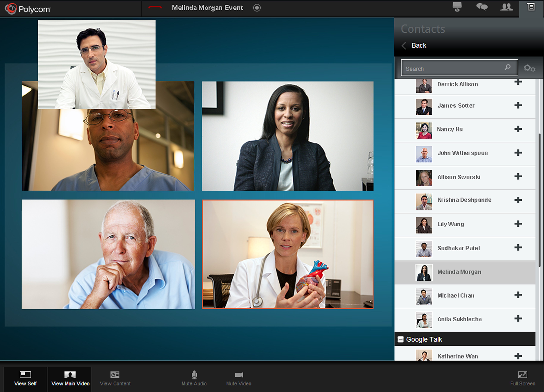The height and width of the screenshot is (392, 544).
Task: Open contacts settings gears icon
Action: (529, 68)
